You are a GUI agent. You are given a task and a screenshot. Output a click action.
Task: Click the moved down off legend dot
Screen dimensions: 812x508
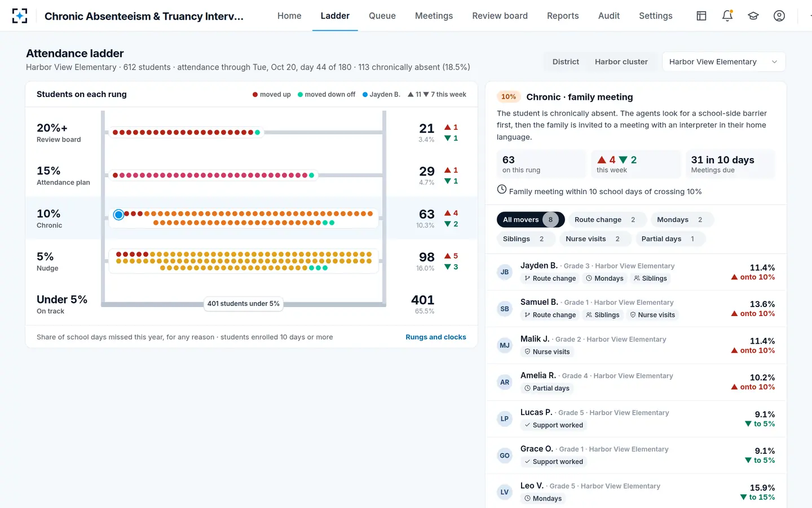(301, 95)
